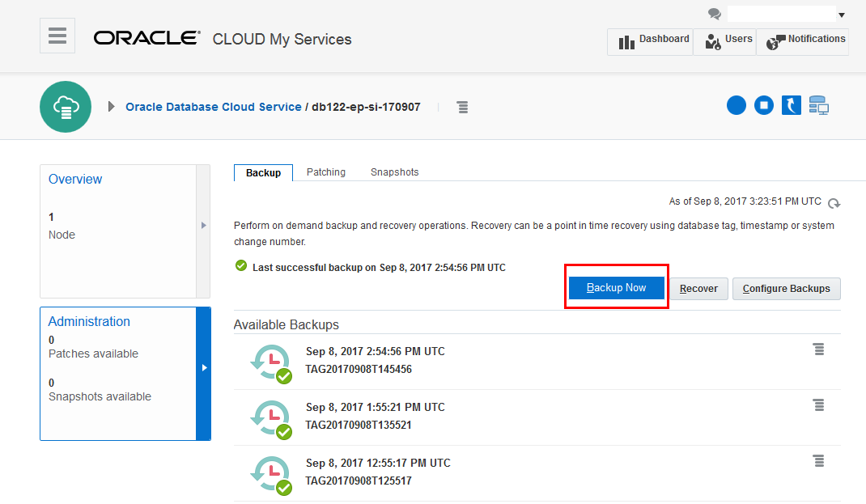Click the restart service icon
866x504 pixels.
[791, 105]
